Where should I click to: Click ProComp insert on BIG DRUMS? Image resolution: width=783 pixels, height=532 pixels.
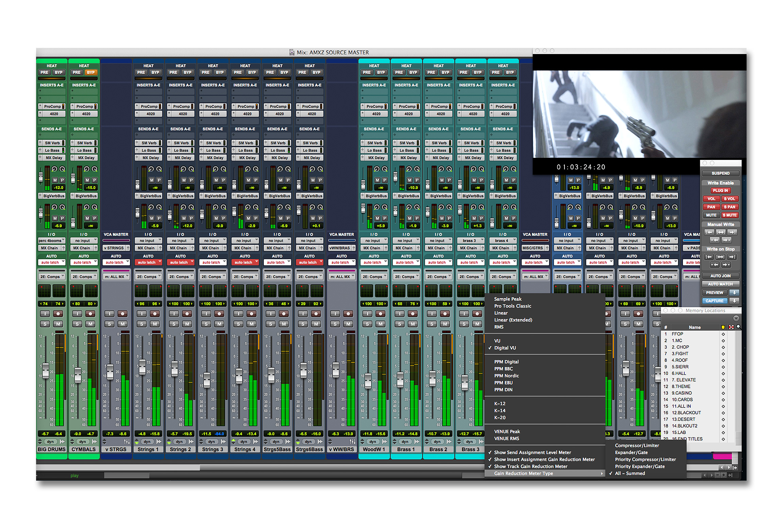[52, 106]
